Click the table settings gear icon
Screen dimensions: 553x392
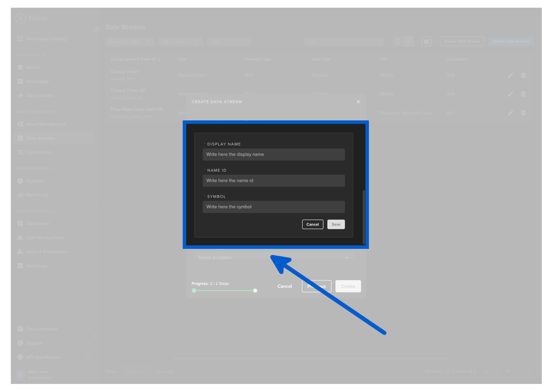[x=426, y=41]
